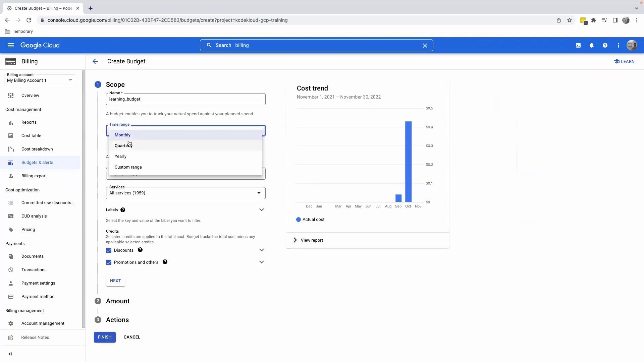Choose Custom range from list
This screenshot has height=362, width=644.
(128, 167)
